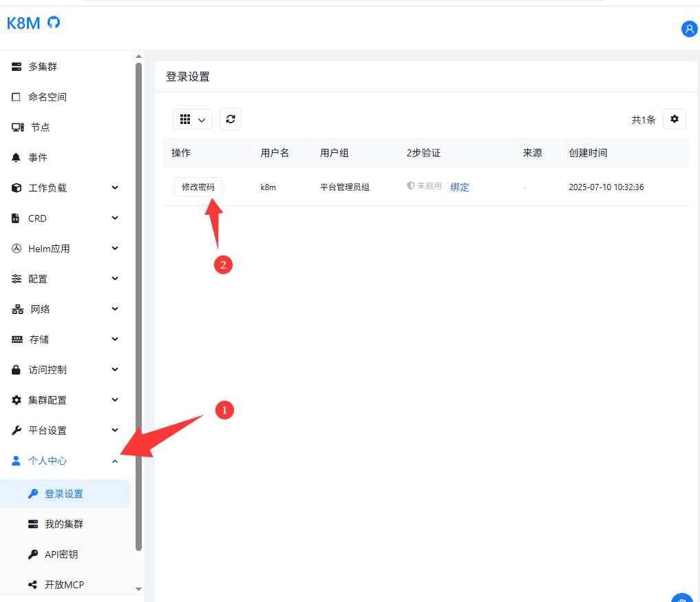700x602 pixels.
Task: Click the API密钥 key icon
Action: click(x=33, y=554)
